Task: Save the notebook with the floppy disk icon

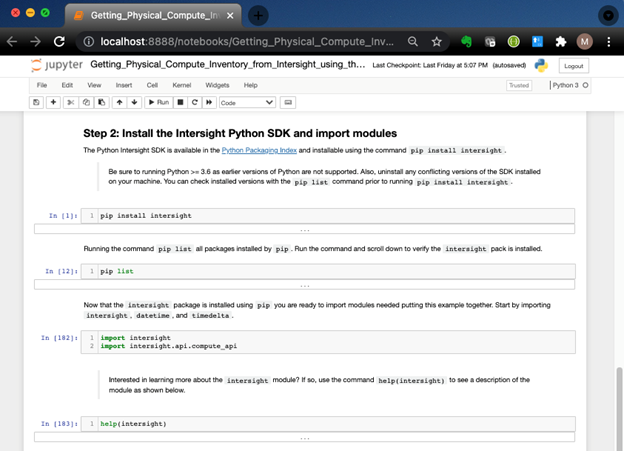Action: (37, 102)
